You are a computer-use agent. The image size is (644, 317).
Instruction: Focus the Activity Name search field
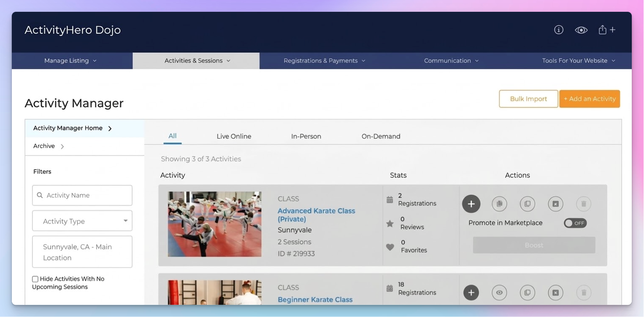point(82,195)
